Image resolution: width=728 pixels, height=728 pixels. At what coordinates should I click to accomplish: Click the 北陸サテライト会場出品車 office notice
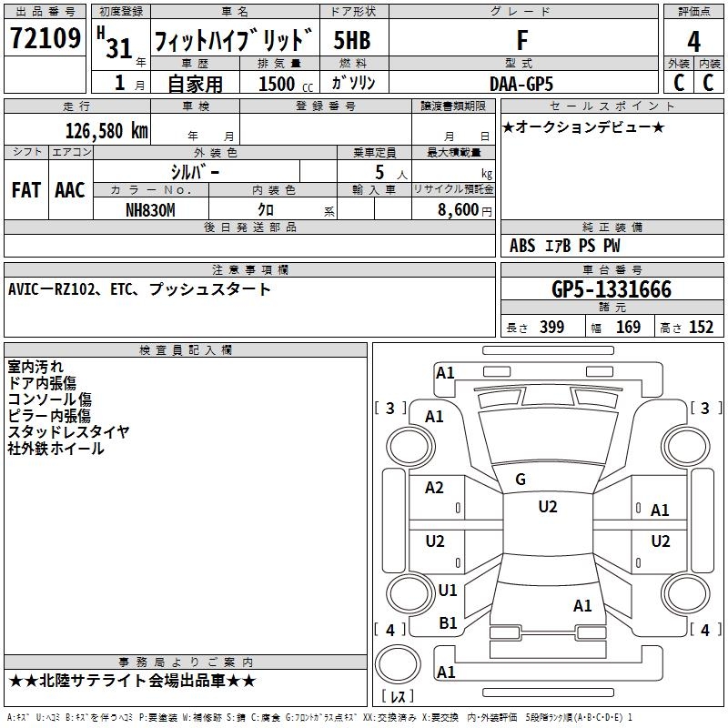132,681
